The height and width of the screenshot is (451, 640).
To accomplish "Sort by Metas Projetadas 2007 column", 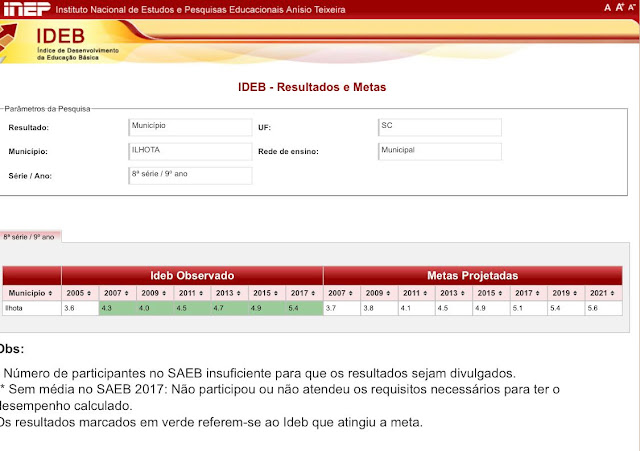I will [x=342, y=293].
